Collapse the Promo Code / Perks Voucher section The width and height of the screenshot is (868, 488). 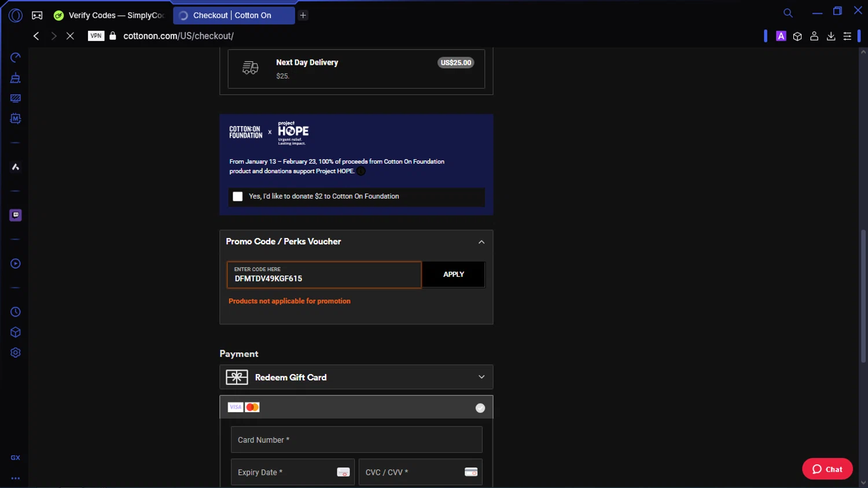tap(481, 242)
